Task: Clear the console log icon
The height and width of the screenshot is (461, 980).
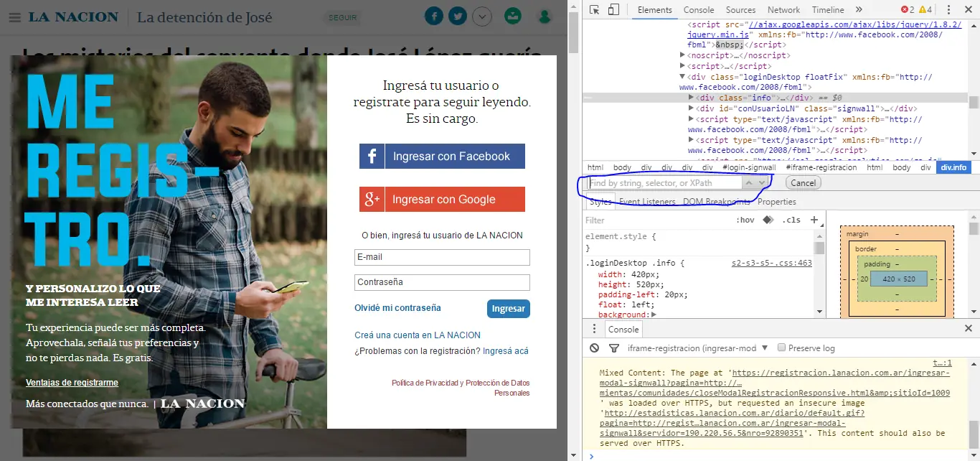Action: (x=594, y=348)
